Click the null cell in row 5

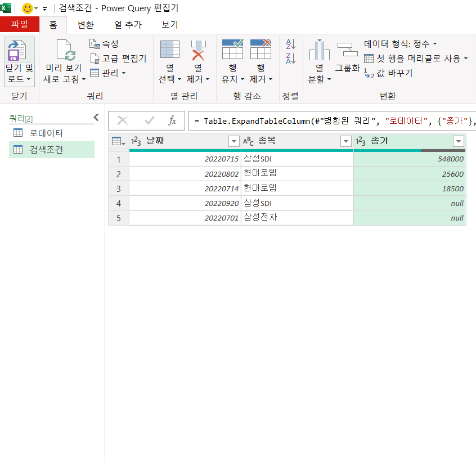[x=410, y=218]
